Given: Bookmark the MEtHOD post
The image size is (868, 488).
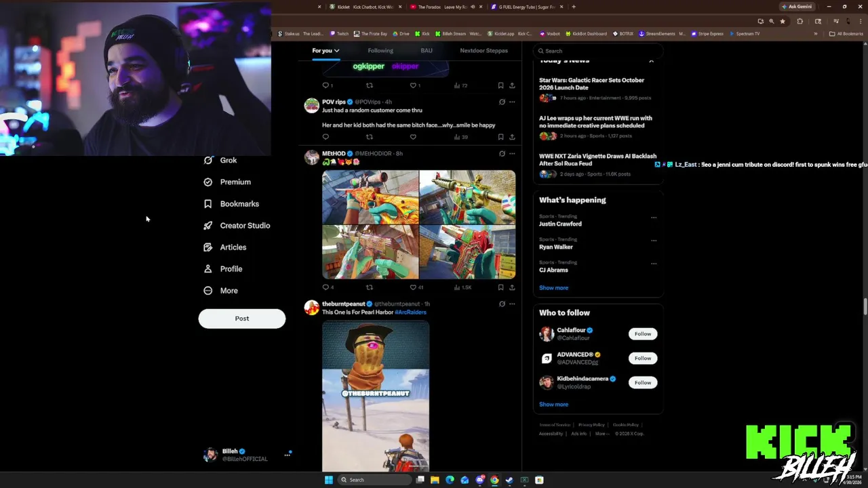Looking at the screenshot, I should click(500, 287).
